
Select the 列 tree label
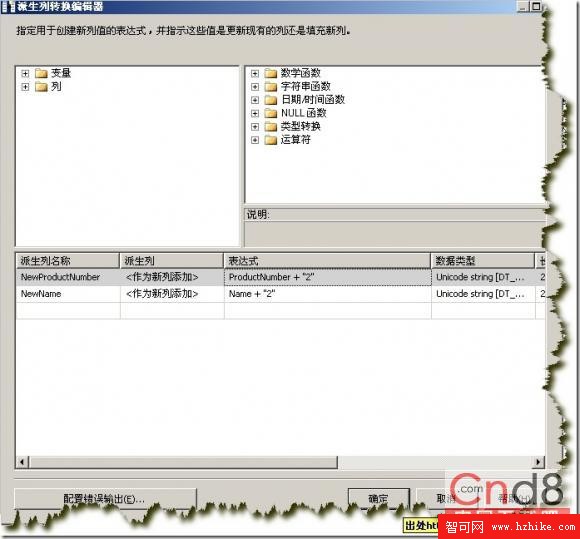(x=56, y=87)
